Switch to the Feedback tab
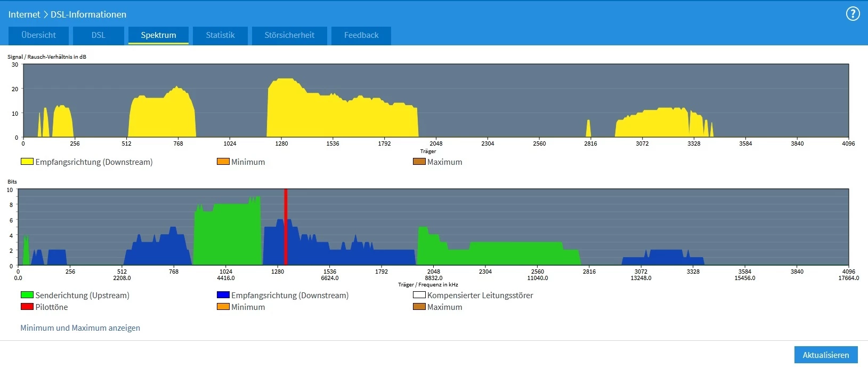Screen dimensions: 868x367 pyautogui.click(x=361, y=35)
